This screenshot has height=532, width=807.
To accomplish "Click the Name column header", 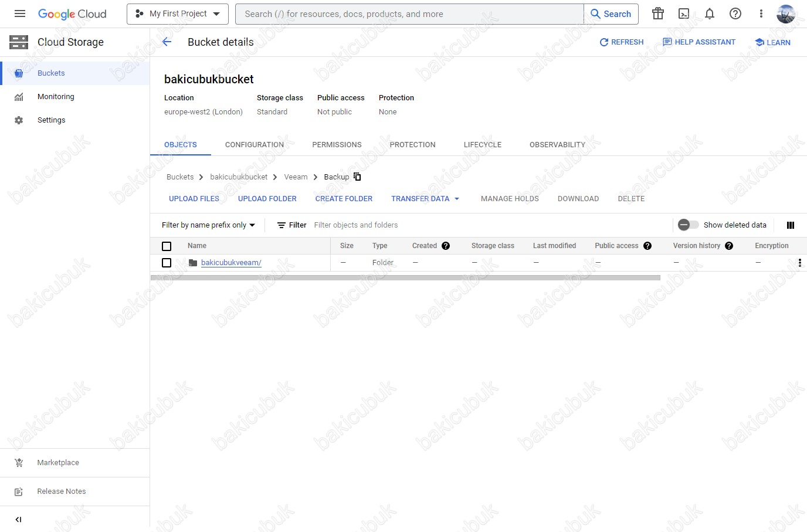I will 197,246.
